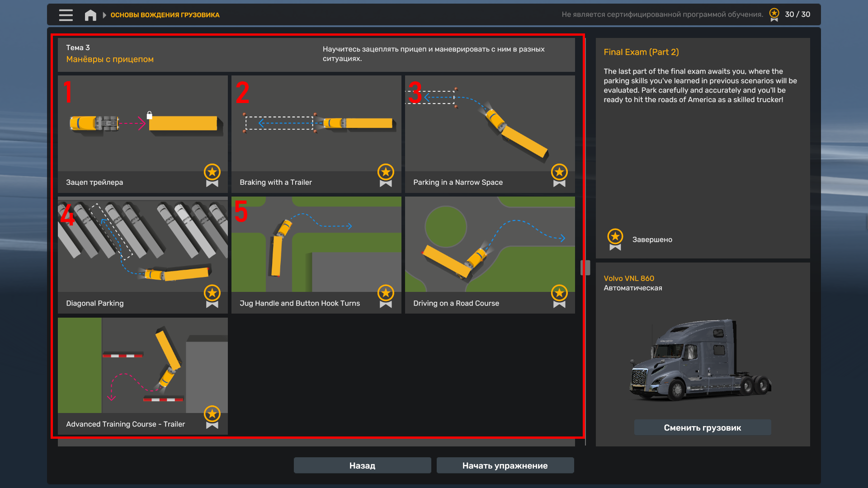Click the medal icon beside 30 / 30
Viewport: 868px width, 488px height.
click(774, 14)
